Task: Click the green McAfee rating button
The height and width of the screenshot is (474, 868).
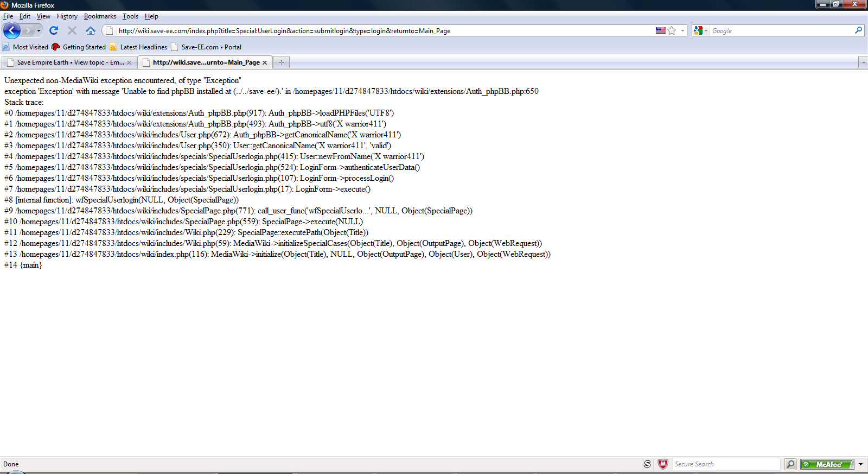Action: pos(826,464)
